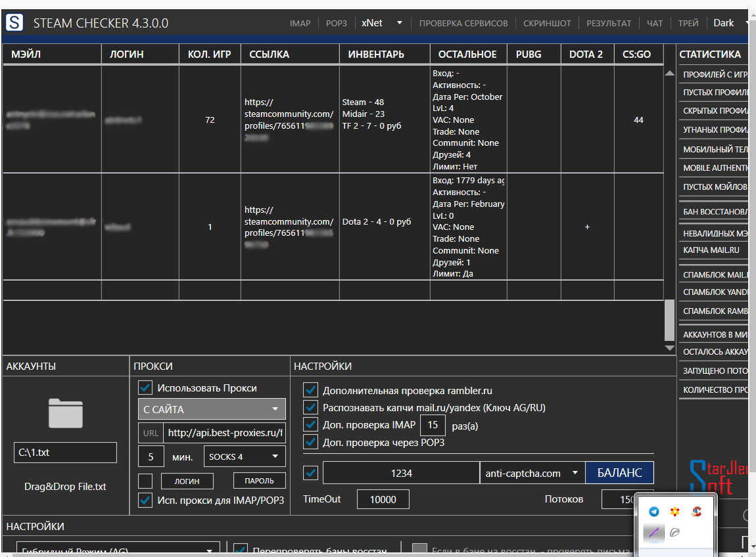
Task: Select the РЕЗУЛЬТАТ menu item
Action: [x=609, y=23]
